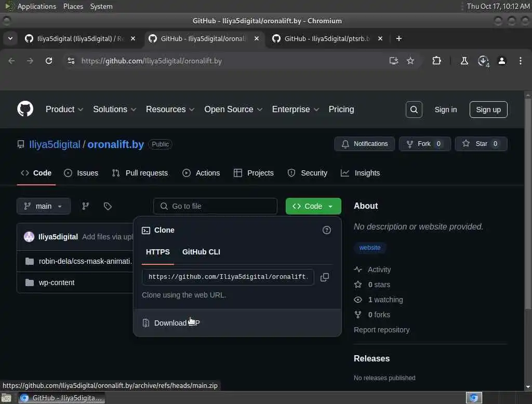532x404 pixels.
Task: Expand the Solutions menu
Action: 114,109
